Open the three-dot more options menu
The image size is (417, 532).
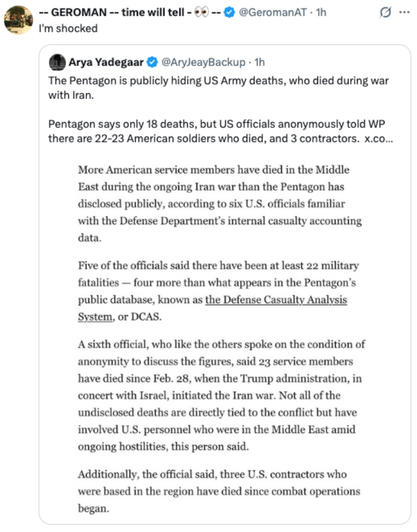(404, 12)
